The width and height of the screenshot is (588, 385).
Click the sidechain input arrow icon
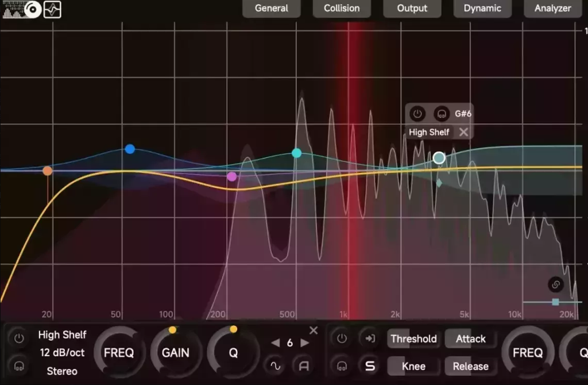[x=370, y=338]
